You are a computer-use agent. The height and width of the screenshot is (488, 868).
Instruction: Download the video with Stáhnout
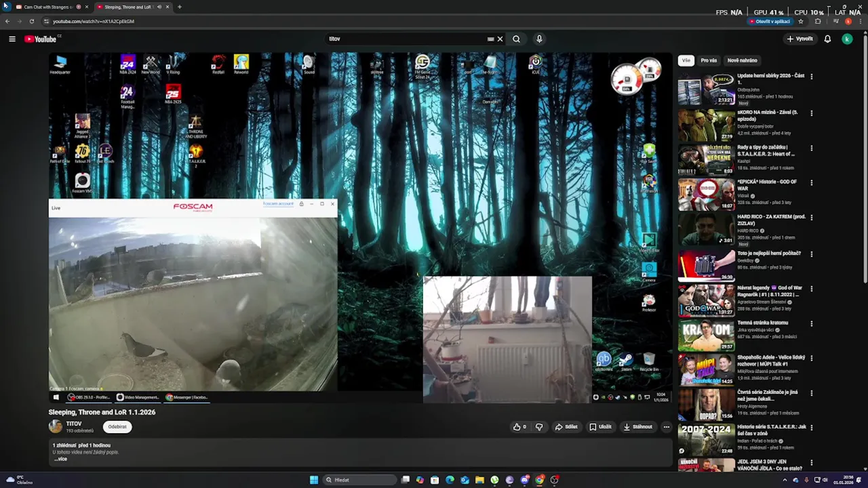(x=638, y=427)
